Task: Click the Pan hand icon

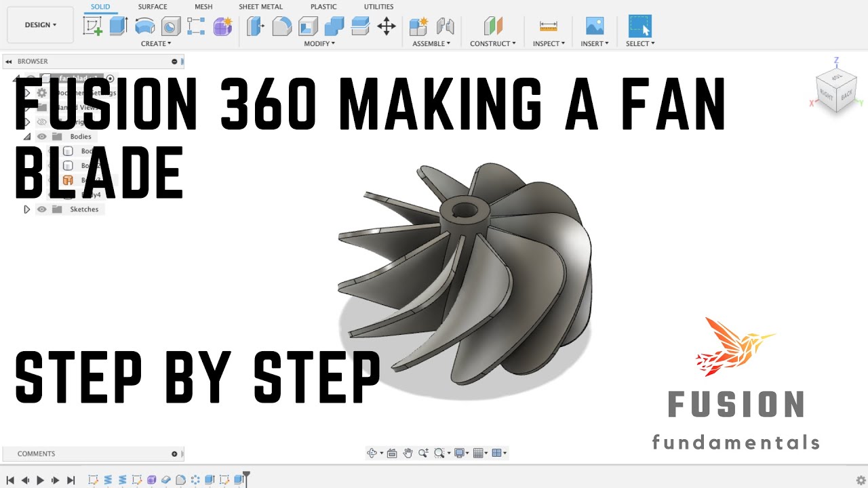Action: 408,453
